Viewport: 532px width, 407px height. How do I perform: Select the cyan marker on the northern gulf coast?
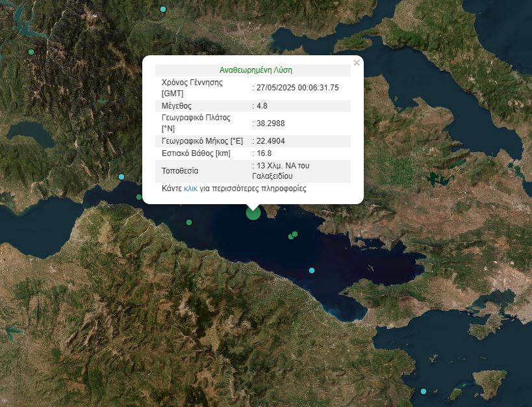[x=121, y=177]
